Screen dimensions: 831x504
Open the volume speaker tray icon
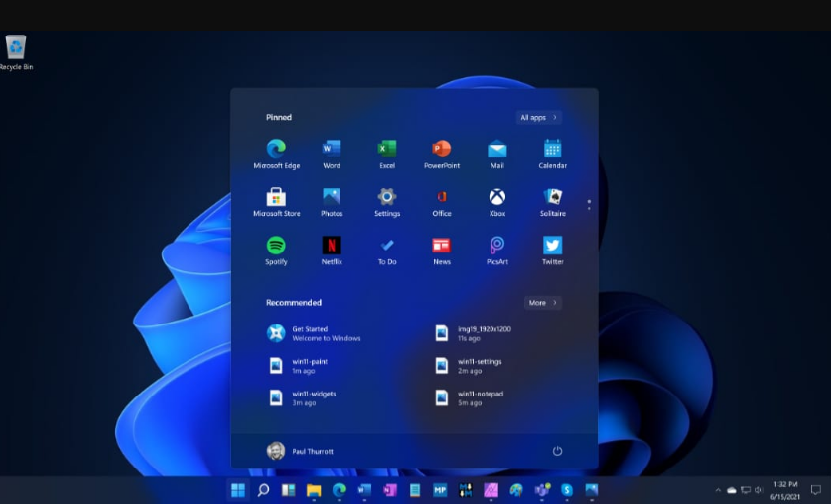click(x=759, y=490)
